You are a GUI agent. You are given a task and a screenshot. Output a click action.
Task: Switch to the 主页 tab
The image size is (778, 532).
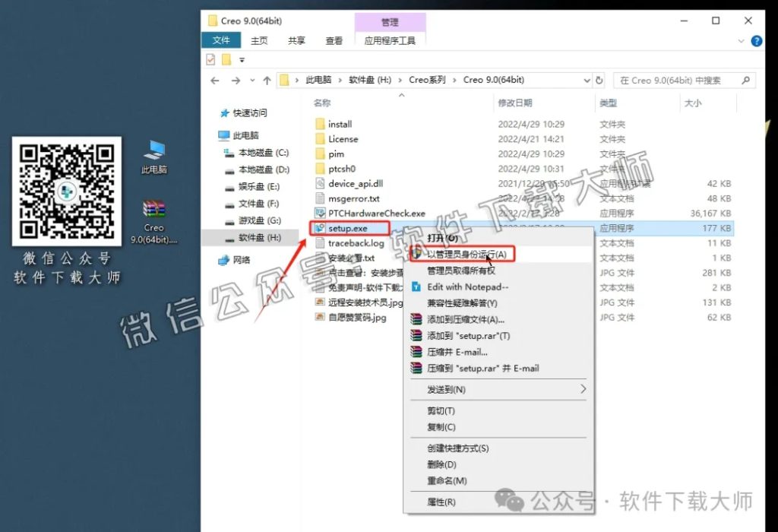[259, 41]
